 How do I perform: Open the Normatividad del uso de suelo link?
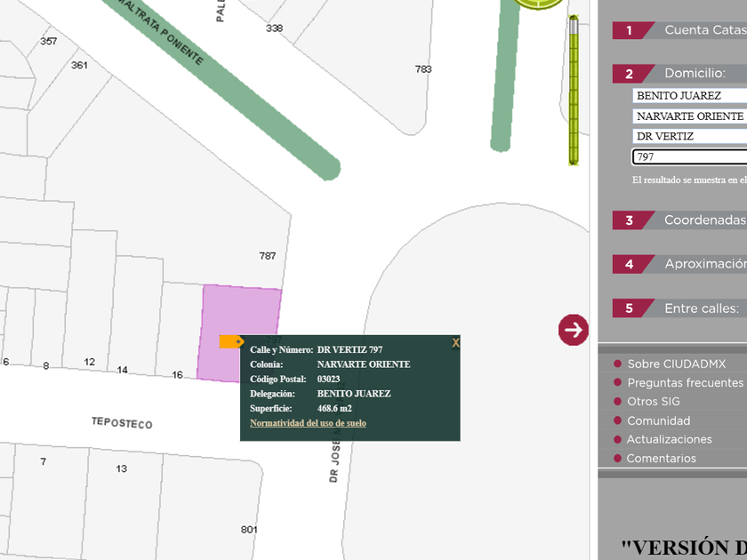[x=308, y=423]
